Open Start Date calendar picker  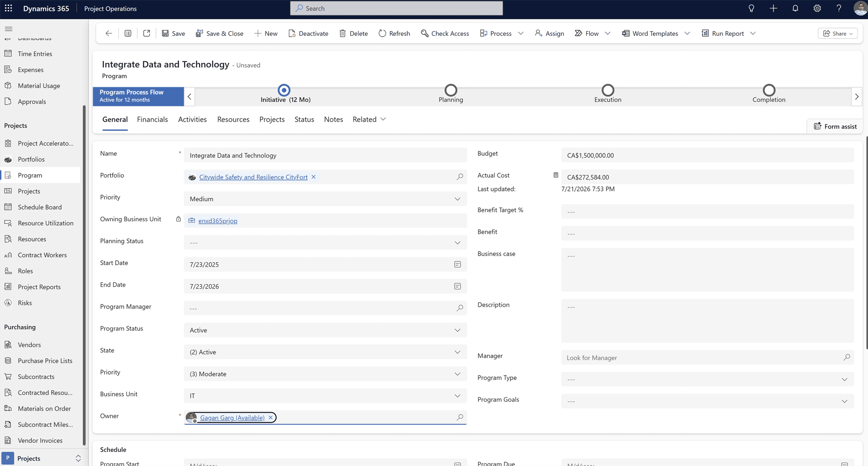tap(458, 265)
